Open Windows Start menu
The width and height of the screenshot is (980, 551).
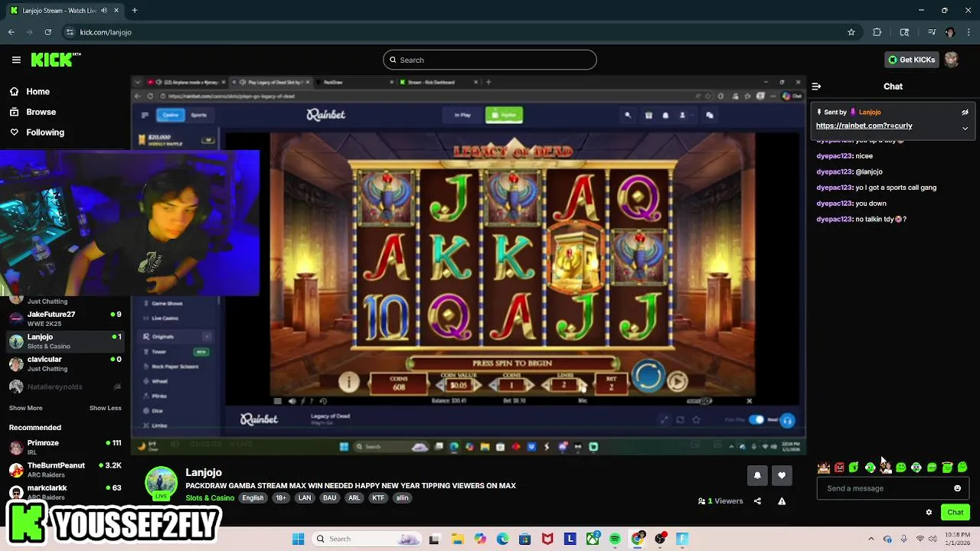tap(298, 539)
